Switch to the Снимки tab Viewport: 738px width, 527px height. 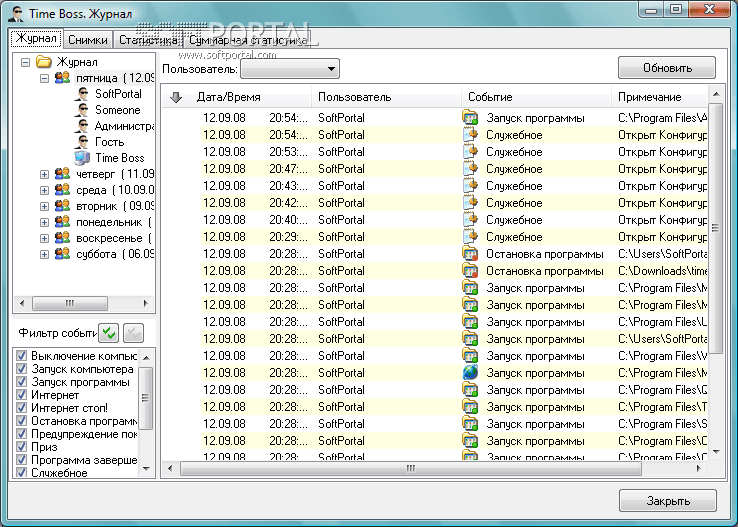tap(88, 40)
